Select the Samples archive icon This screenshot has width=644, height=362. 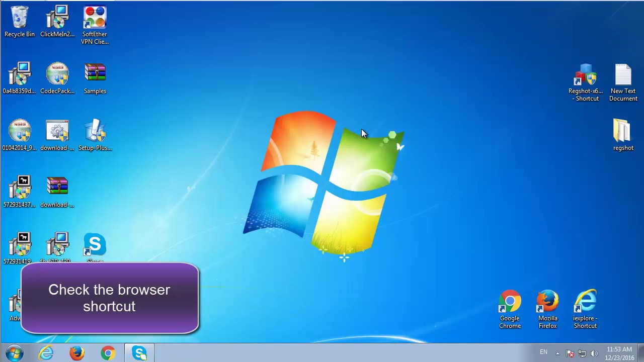[x=95, y=78]
